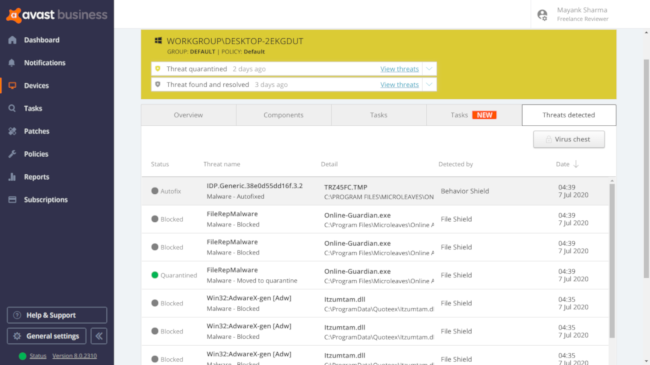Click the Quarantined status label
The height and width of the screenshot is (365, 650).
pyautogui.click(x=179, y=275)
